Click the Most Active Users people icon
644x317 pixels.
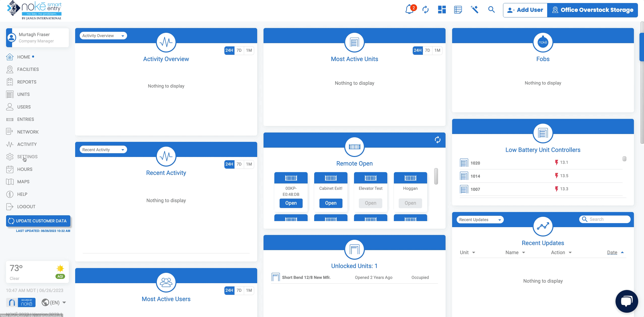166,282
